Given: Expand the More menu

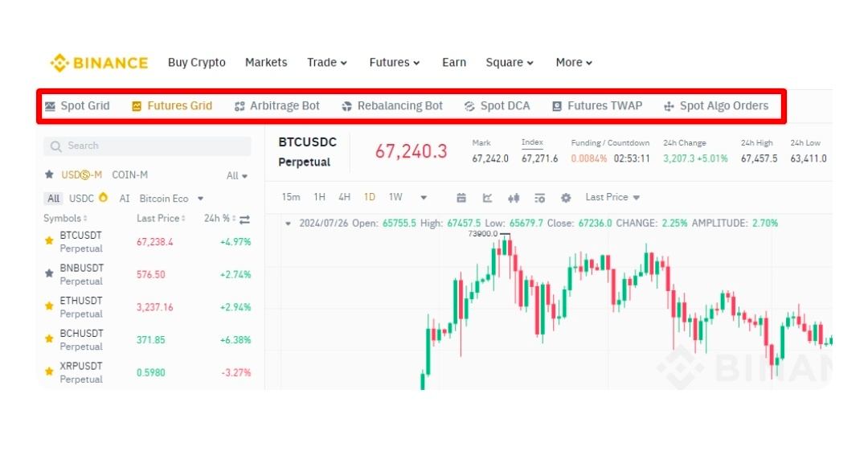Looking at the screenshot, I should (x=574, y=63).
